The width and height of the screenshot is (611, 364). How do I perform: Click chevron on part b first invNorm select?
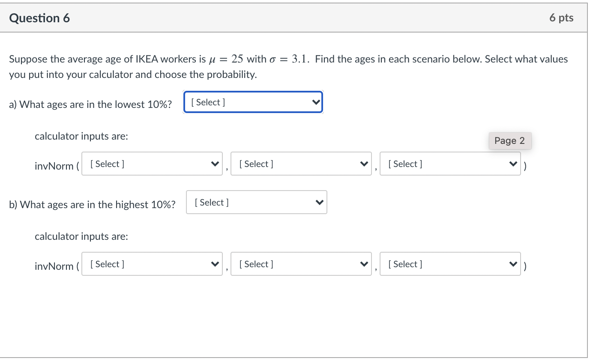point(215,264)
